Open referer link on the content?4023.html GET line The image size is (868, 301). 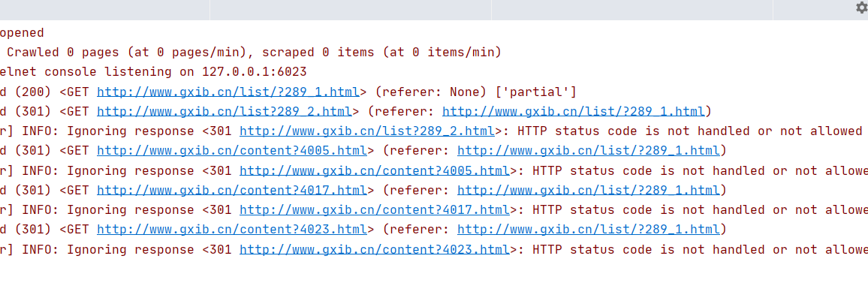coord(589,229)
